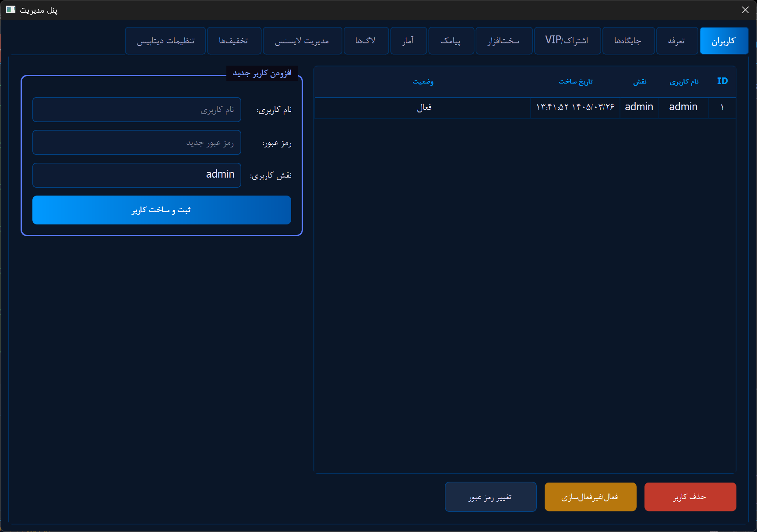This screenshot has height=532, width=757.
Task: Switch to the کاربران tab
Action: pyautogui.click(x=724, y=41)
